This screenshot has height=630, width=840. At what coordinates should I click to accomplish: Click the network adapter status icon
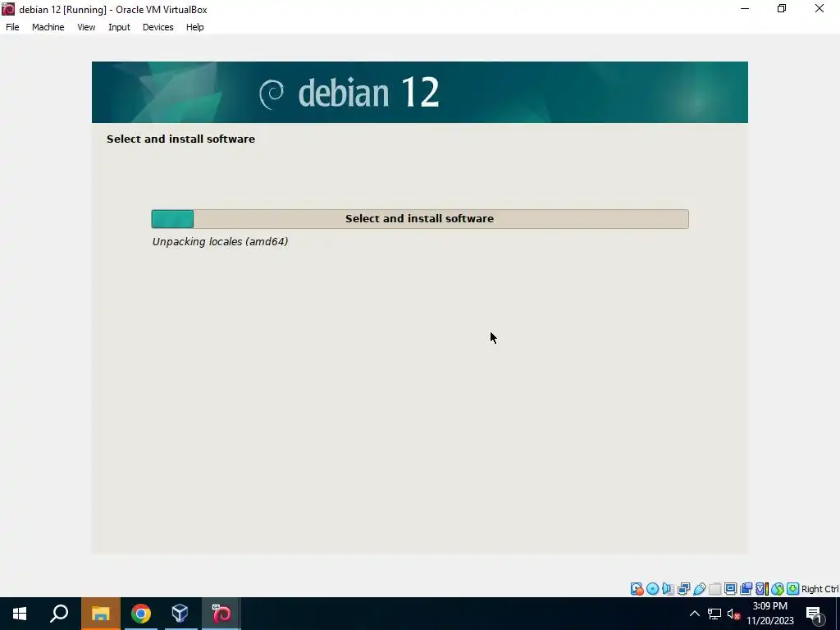[683, 589]
